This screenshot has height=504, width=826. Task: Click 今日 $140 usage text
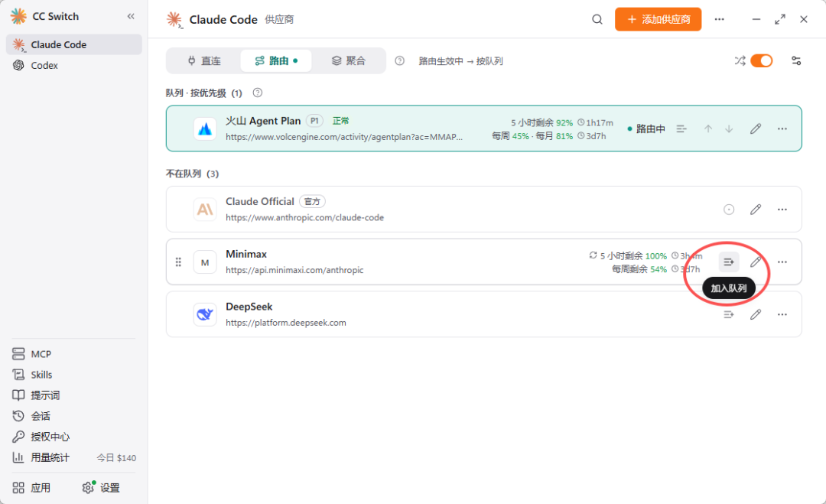(x=116, y=458)
